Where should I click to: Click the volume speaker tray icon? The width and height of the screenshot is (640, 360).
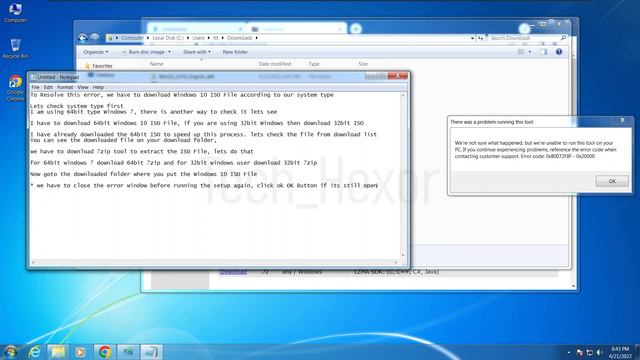tap(599, 352)
